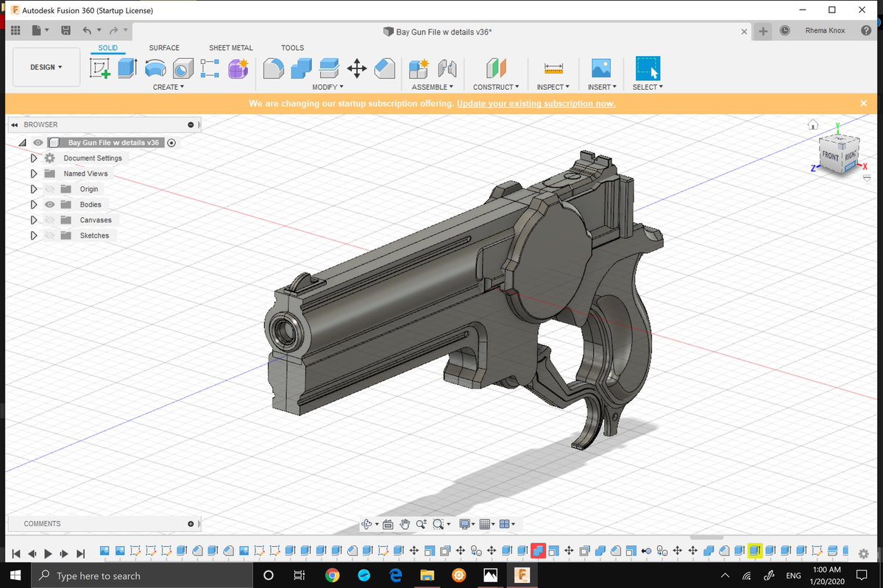Expand the Named Views tree node
The height and width of the screenshot is (588, 883).
click(x=33, y=174)
